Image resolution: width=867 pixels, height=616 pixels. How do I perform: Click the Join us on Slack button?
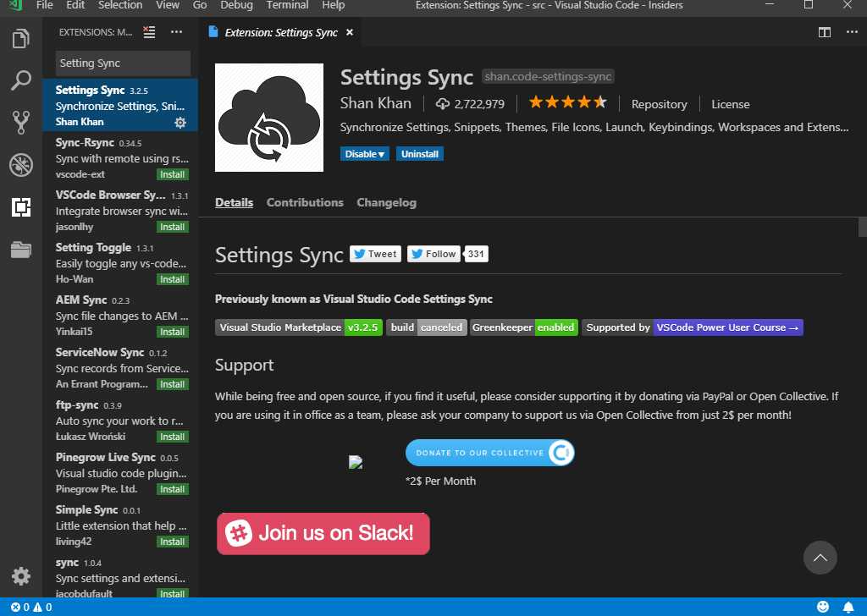point(323,534)
